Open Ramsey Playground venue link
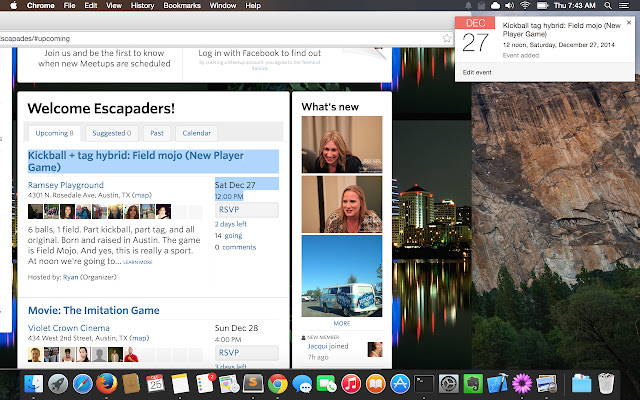This screenshot has width=640, height=400. click(65, 185)
